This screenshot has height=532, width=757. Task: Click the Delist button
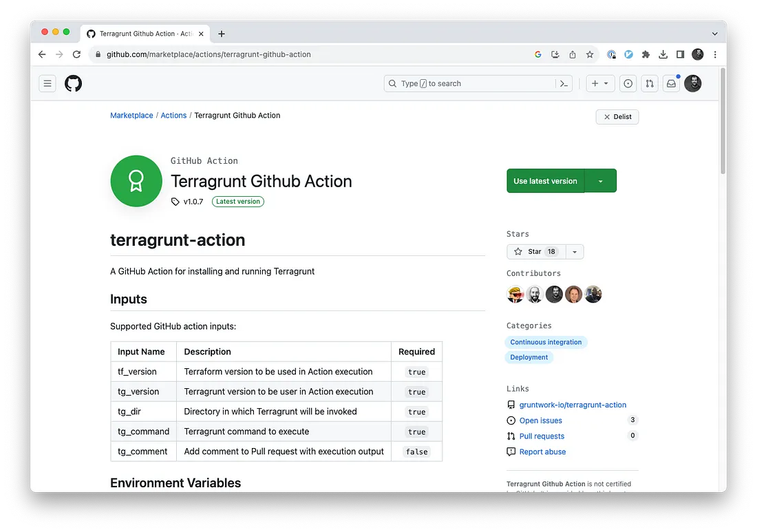(x=617, y=117)
